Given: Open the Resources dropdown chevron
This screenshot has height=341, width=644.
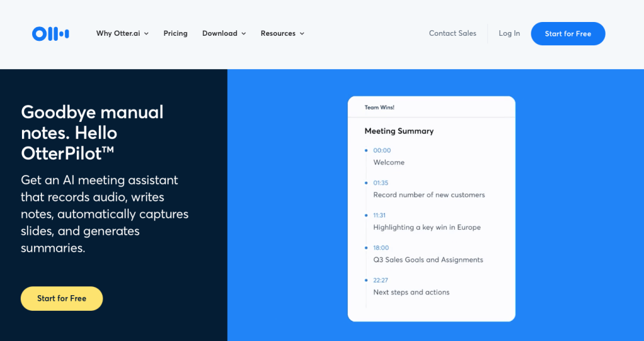Looking at the screenshot, I should (x=302, y=34).
